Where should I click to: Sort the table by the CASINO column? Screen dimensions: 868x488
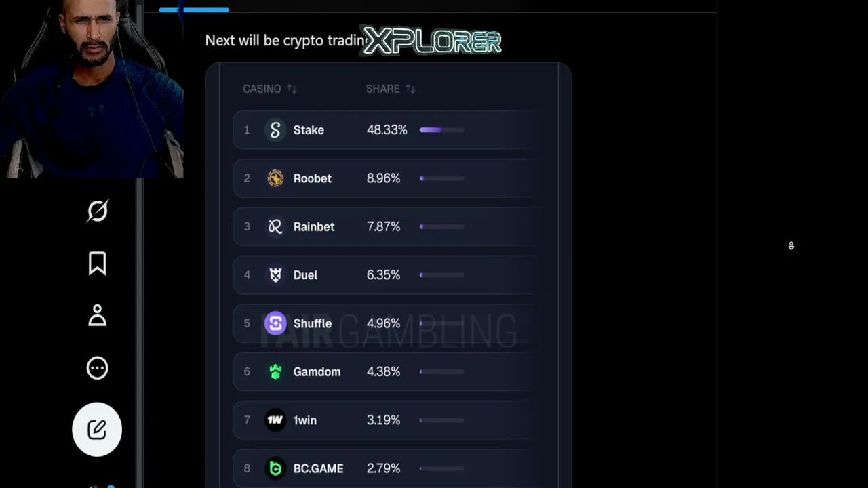[x=270, y=89]
